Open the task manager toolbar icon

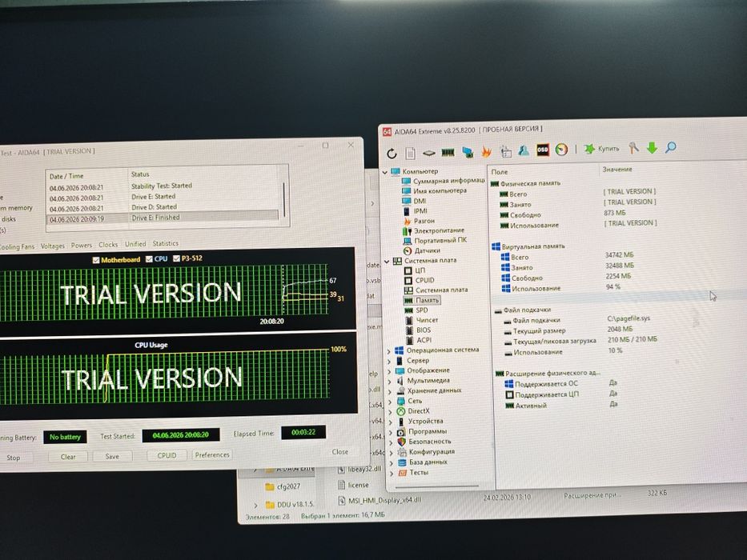(506, 151)
